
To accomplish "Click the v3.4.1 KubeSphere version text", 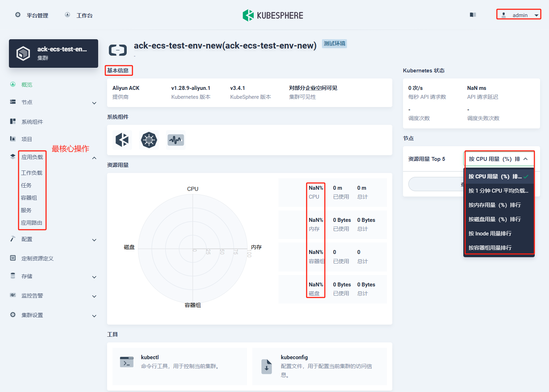I will pyautogui.click(x=237, y=88).
